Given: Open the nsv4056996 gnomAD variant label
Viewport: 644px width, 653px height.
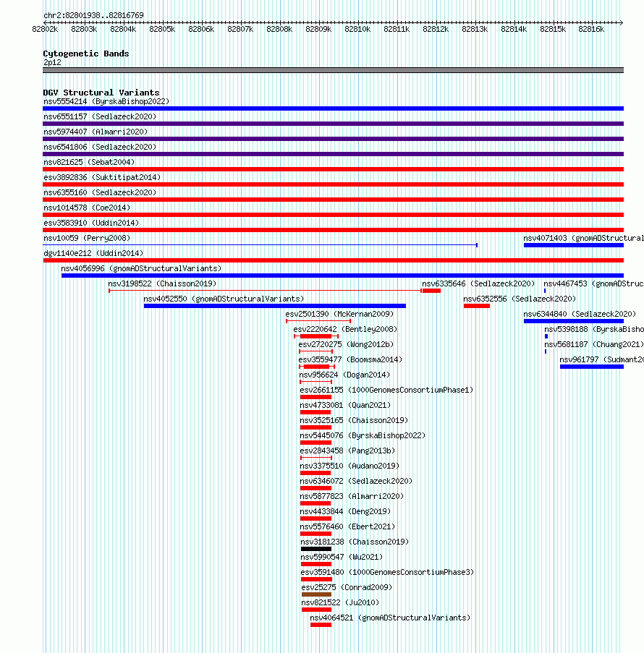Looking at the screenshot, I should (x=141, y=268).
